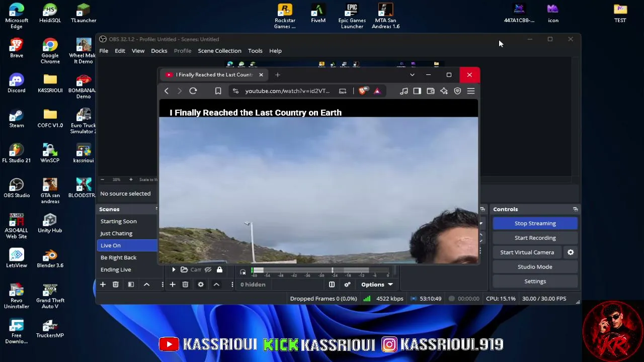Open the browser hamburger menu

click(x=471, y=91)
